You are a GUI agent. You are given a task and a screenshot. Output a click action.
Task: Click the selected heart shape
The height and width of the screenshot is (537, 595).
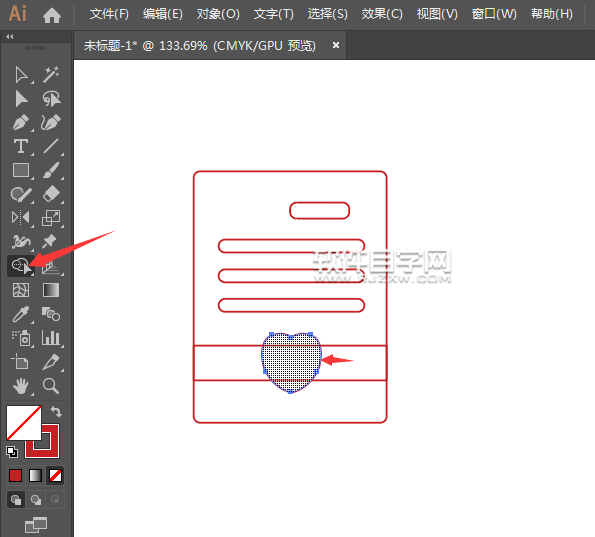click(291, 362)
